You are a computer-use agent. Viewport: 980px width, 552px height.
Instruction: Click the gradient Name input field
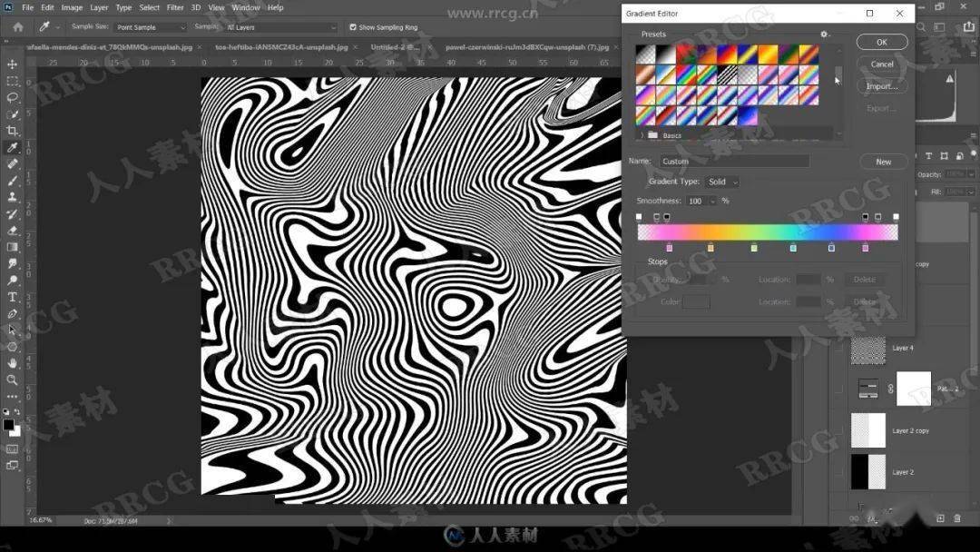click(x=734, y=162)
